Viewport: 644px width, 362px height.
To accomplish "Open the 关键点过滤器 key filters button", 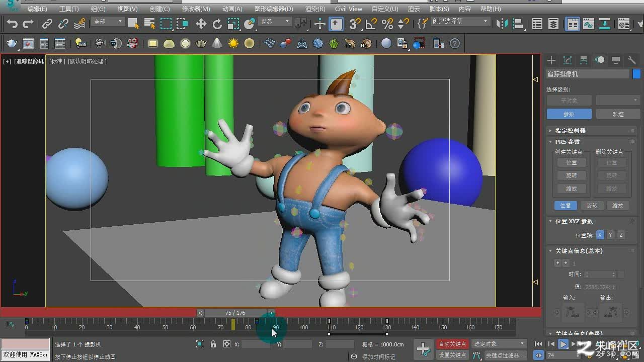I will point(505,355).
